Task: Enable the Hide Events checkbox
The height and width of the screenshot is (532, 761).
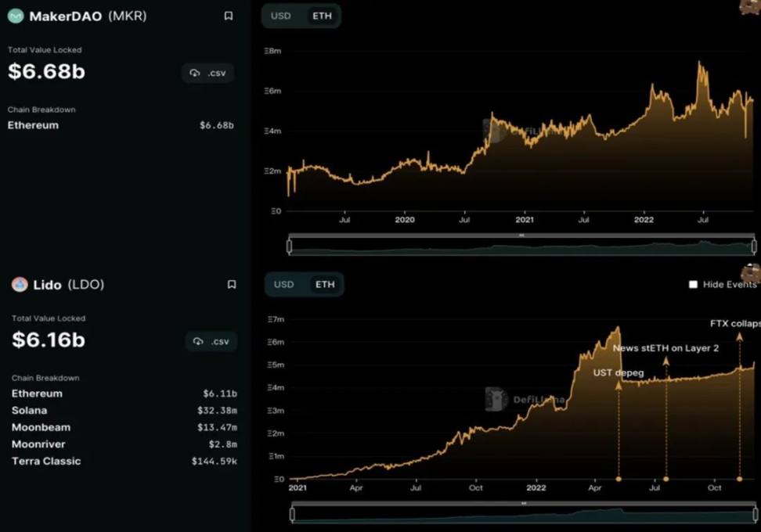Action: coord(693,285)
